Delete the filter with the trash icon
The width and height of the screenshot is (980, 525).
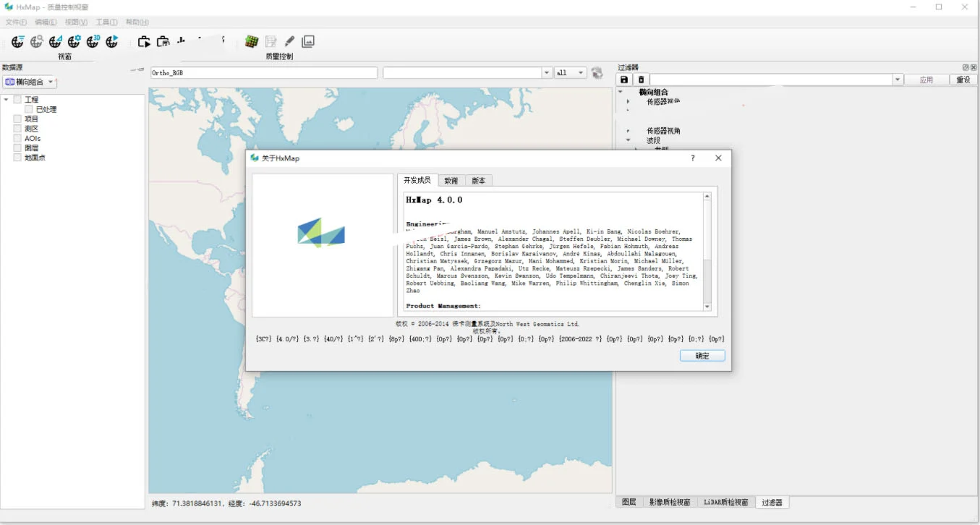[641, 80]
